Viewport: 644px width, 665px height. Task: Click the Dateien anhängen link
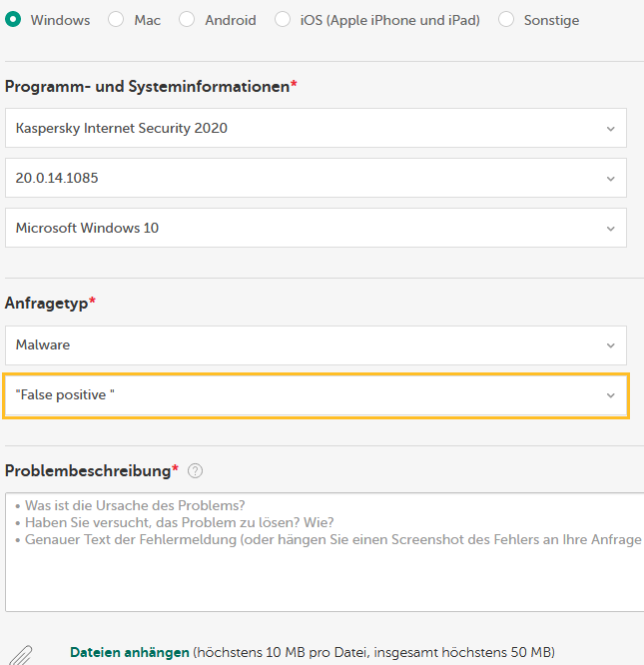pos(129,652)
